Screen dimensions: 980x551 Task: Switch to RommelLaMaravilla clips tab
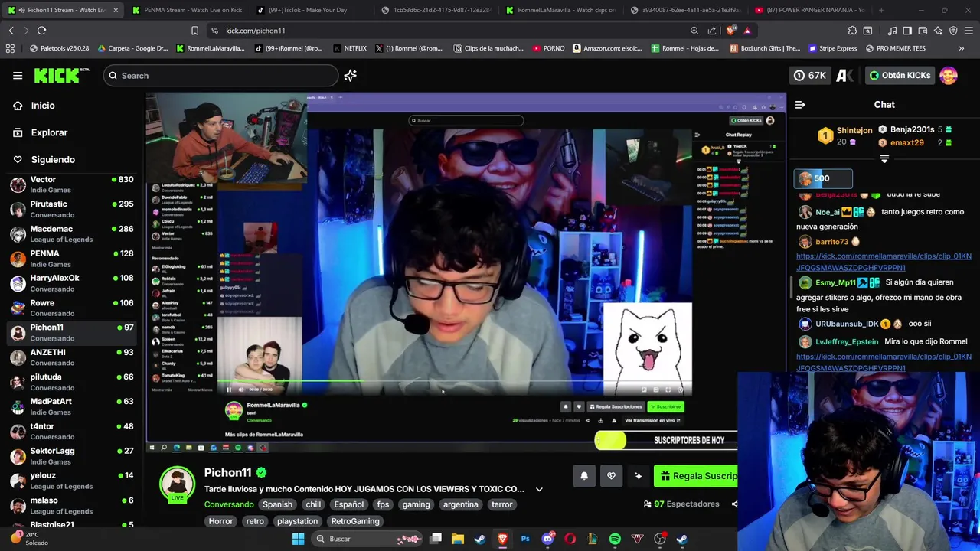click(560, 10)
